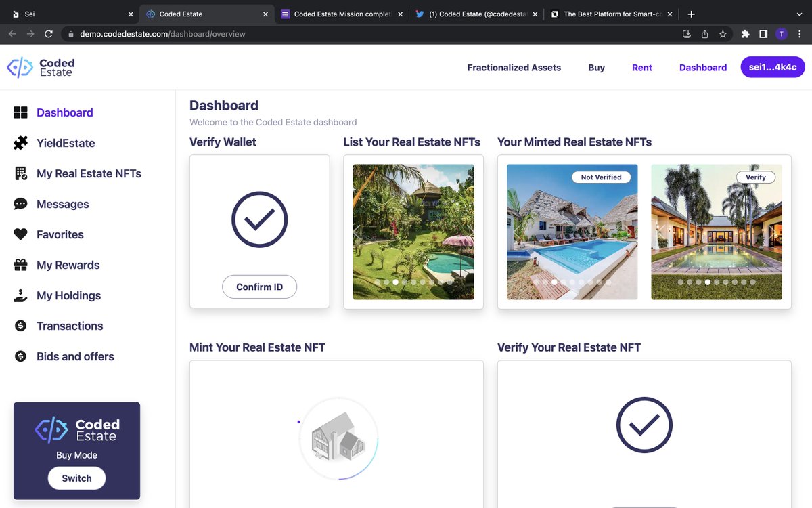Screen dimensions: 812x508
Task: Bookmark page with the star icon
Action: coord(723,34)
